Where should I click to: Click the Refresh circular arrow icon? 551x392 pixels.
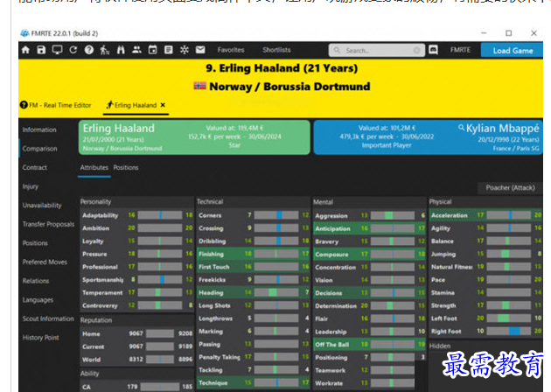[x=73, y=50]
